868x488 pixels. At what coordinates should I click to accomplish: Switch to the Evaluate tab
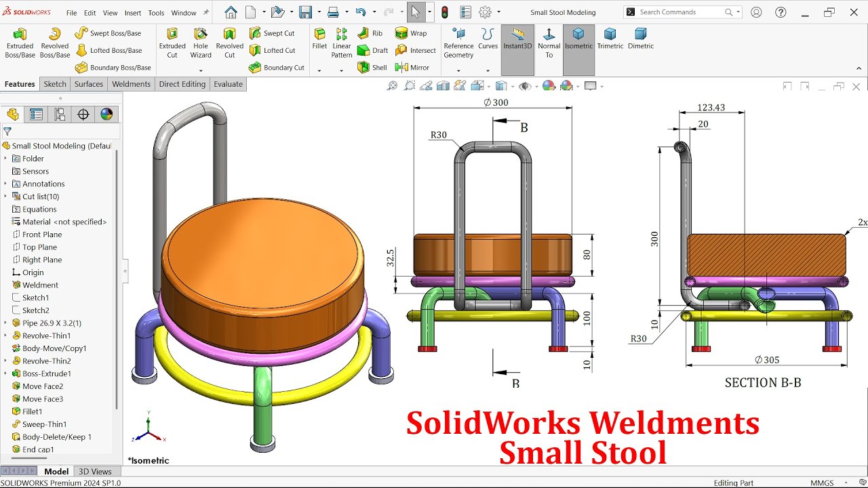click(x=228, y=84)
